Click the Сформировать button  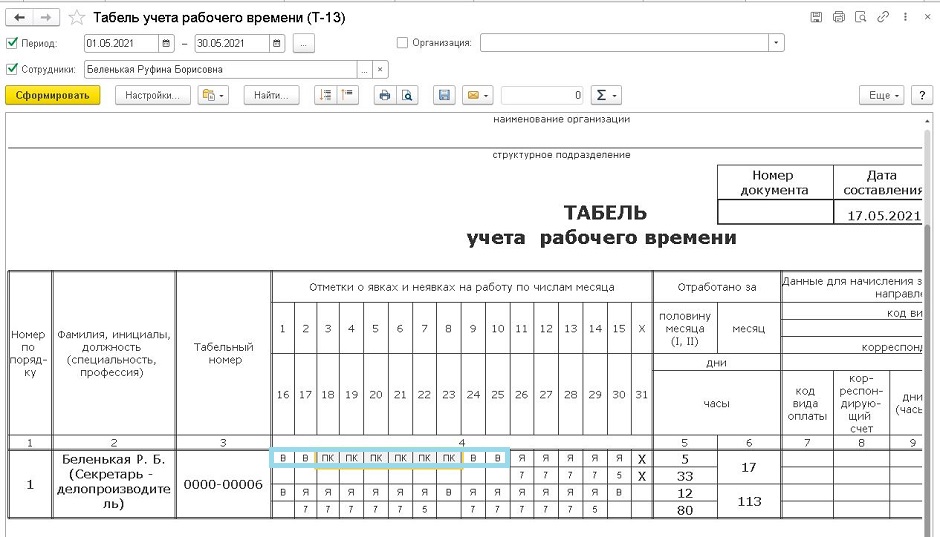pos(53,95)
